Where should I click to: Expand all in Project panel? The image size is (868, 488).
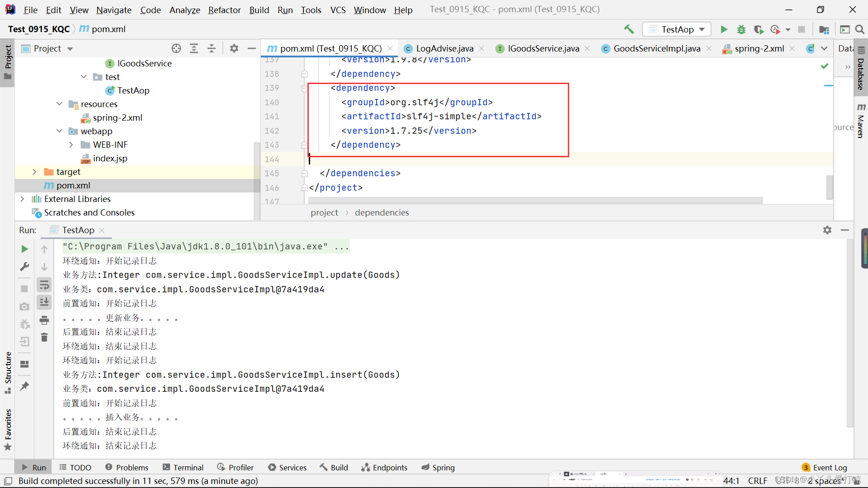(x=194, y=48)
